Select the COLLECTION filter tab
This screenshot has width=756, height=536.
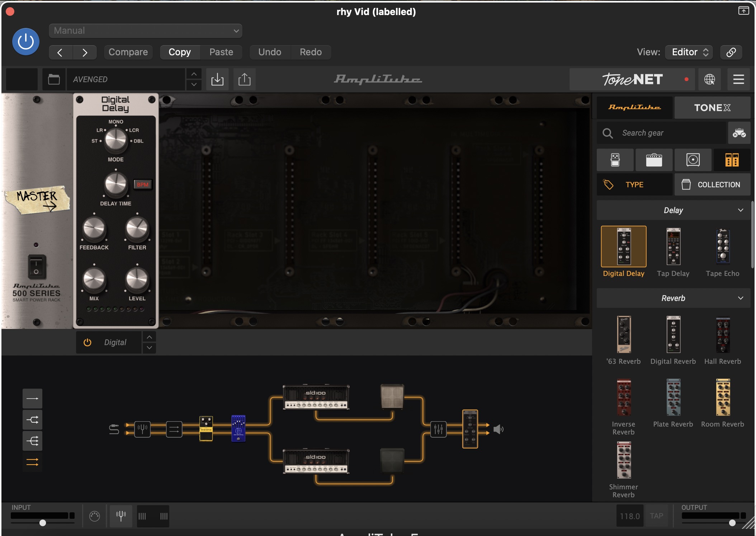pyautogui.click(x=712, y=184)
